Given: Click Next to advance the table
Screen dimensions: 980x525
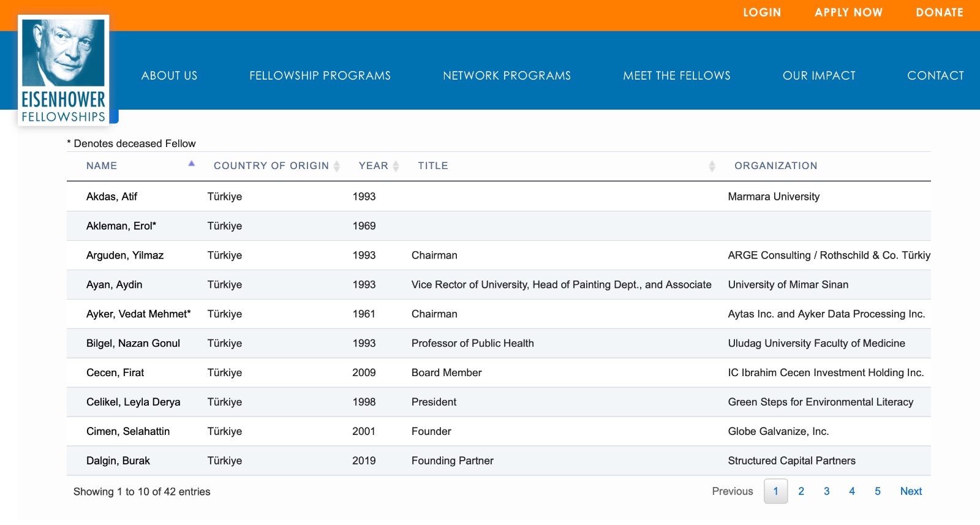Looking at the screenshot, I should click(x=911, y=491).
